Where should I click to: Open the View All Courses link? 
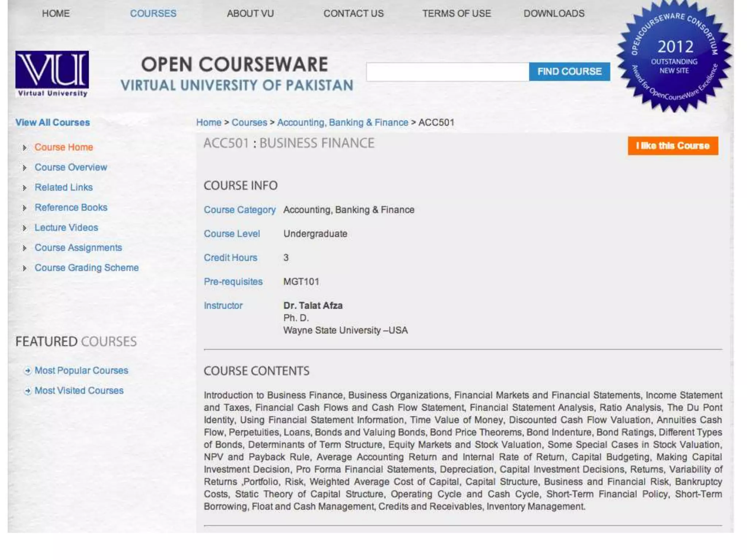pos(53,122)
